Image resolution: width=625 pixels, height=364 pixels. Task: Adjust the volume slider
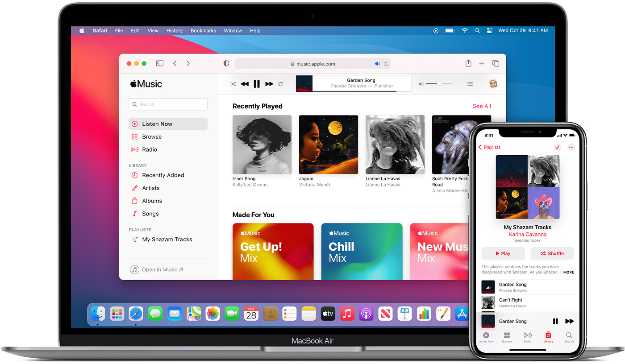pyautogui.click(x=439, y=83)
